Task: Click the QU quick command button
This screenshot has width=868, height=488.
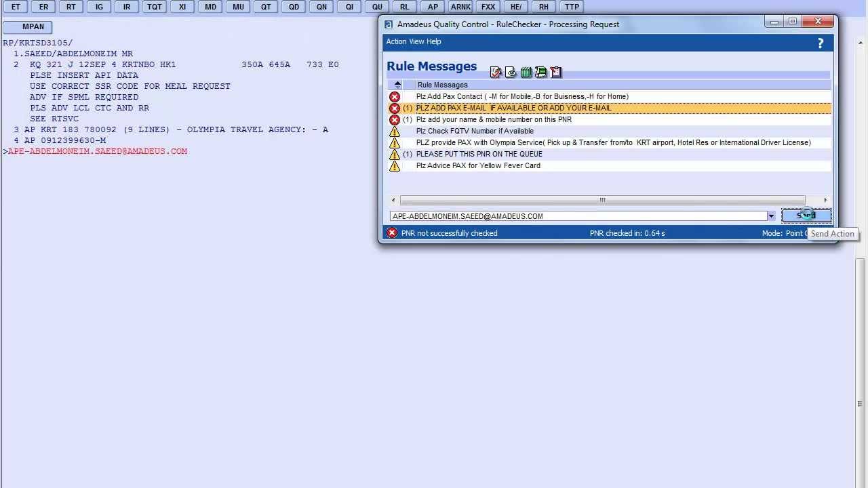Action: tap(377, 7)
